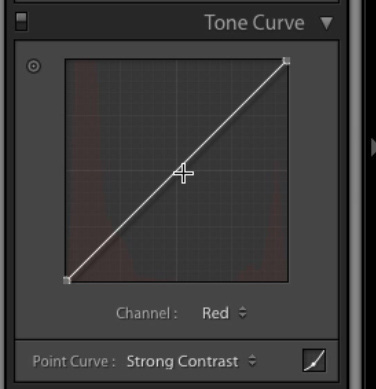The image size is (376, 389).
Task: Click the edit point curve icon button
Action: coord(314,360)
